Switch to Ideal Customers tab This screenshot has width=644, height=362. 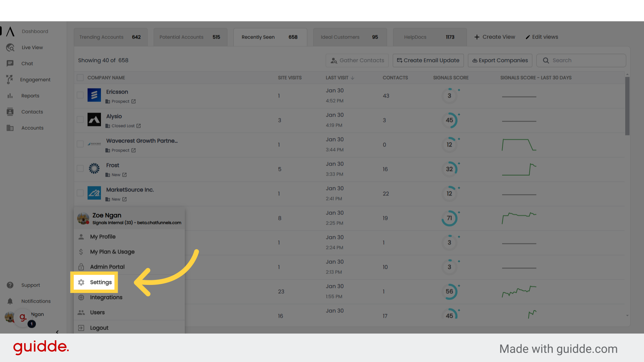350,37
